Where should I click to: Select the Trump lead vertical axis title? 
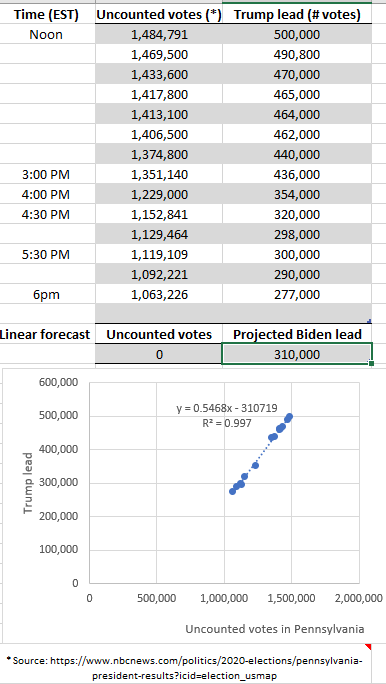tap(28, 483)
